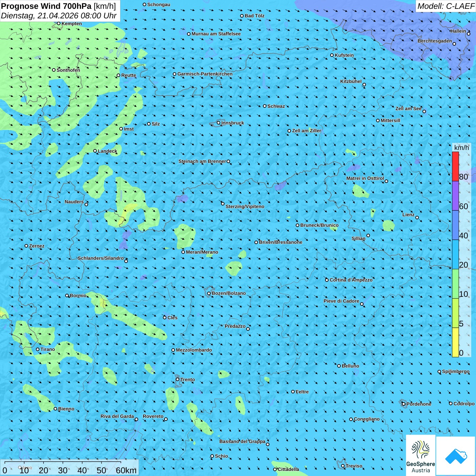Screen dimensions: 476x476
Task: Click the 'Steinach am Brenner' label
Action: point(202,161)
